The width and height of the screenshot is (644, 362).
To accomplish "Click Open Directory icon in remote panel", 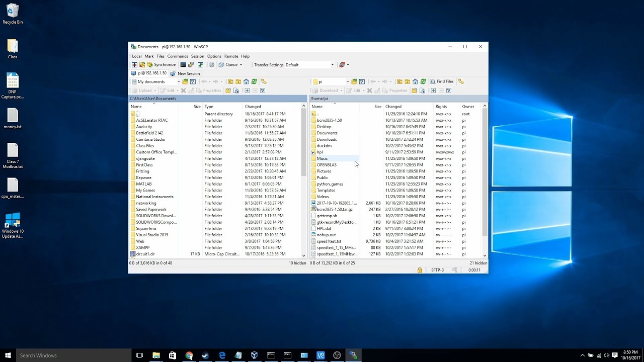I will (x=354, y=81).
